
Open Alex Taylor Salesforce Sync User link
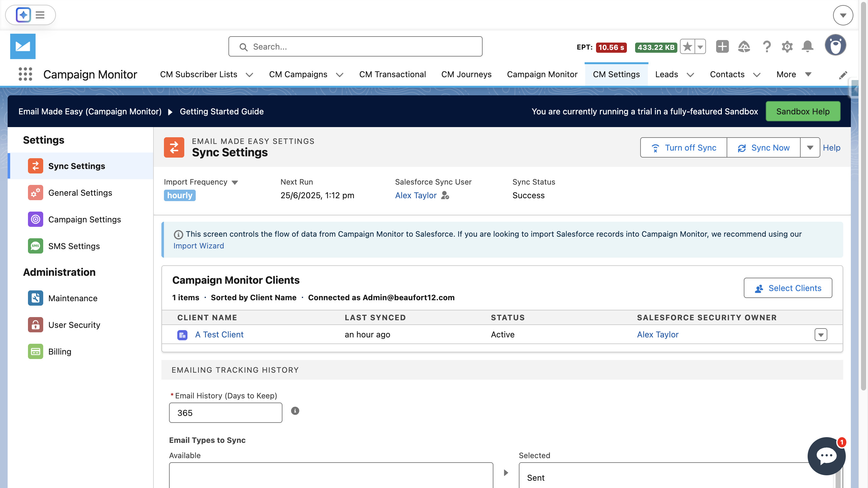point(416,195)
